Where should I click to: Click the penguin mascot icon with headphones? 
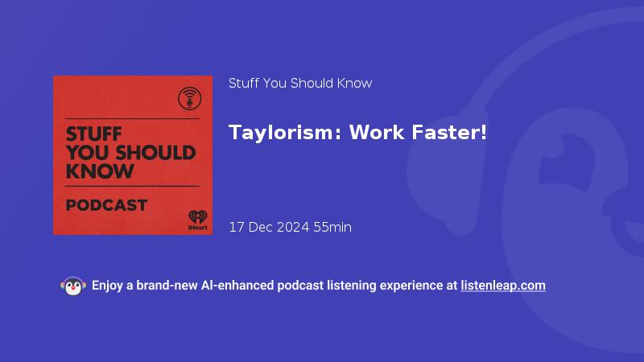73,286
